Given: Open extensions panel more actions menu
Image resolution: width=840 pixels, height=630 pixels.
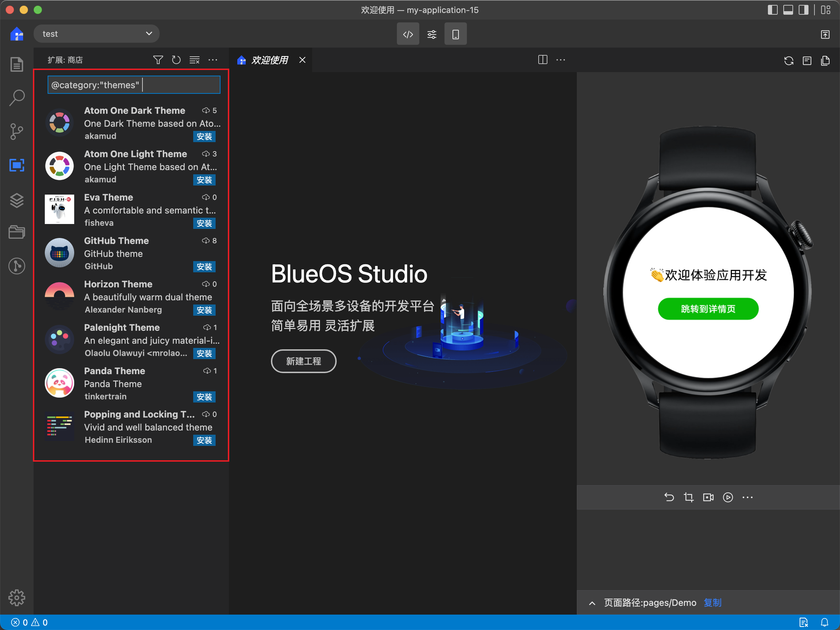Looking at the screenshot, I should pos(213,60).
